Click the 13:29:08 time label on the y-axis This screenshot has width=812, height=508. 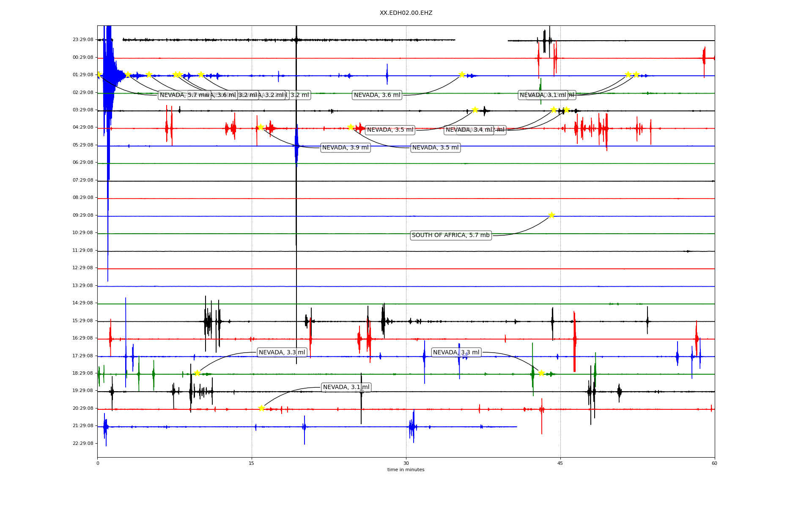click(82, 286)
